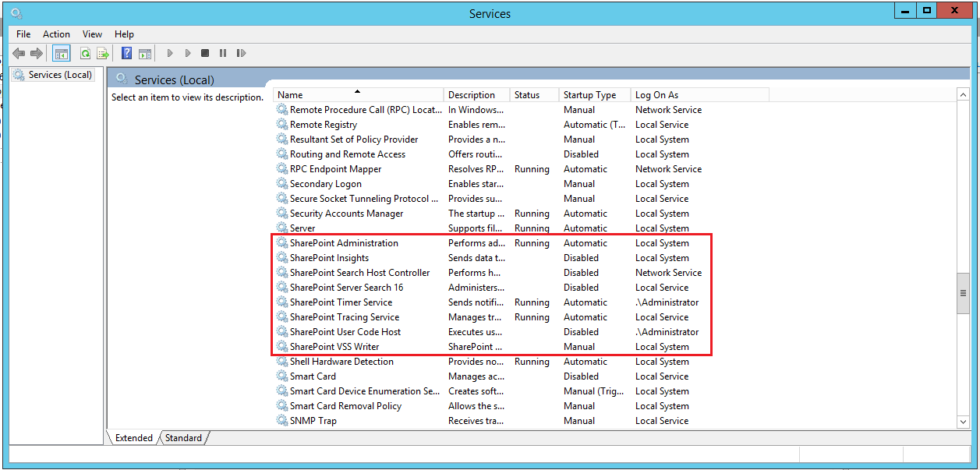
Task: Sort by the Status column header
Action: click(535, 95)
